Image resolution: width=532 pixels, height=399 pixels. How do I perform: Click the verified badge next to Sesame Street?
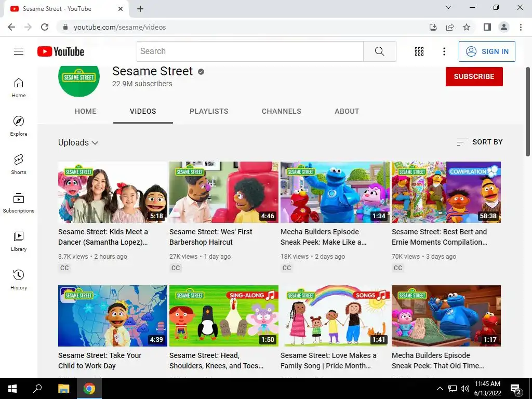click(x=201, y=72)
